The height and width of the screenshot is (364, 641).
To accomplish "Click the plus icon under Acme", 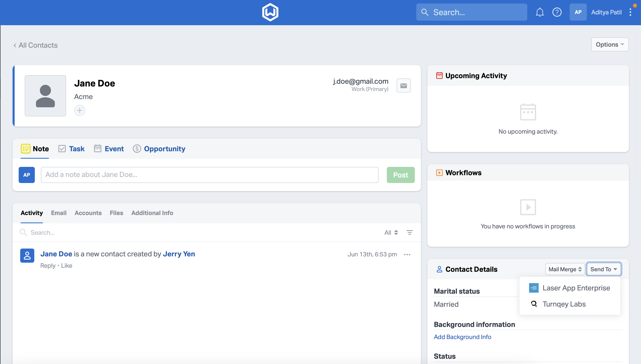I will click(x=80, y=110).
